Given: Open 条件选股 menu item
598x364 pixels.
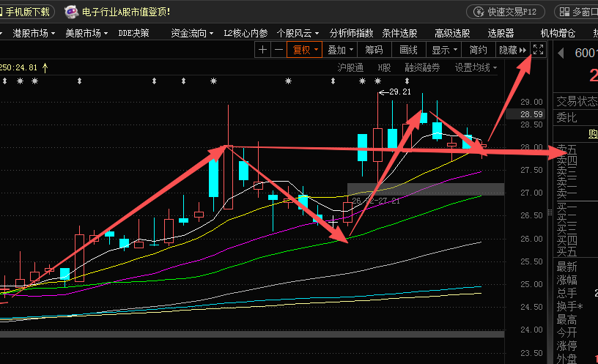Looking at the screenshot, I should 399,33.
